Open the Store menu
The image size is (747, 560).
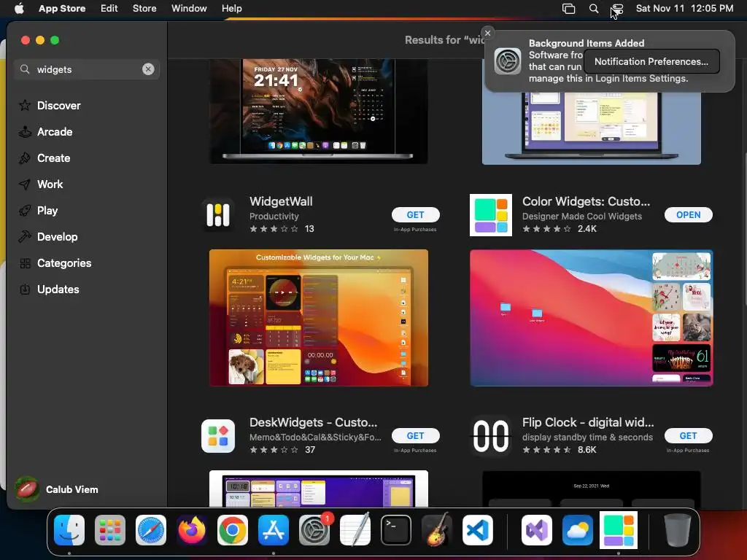pos(144,8)
